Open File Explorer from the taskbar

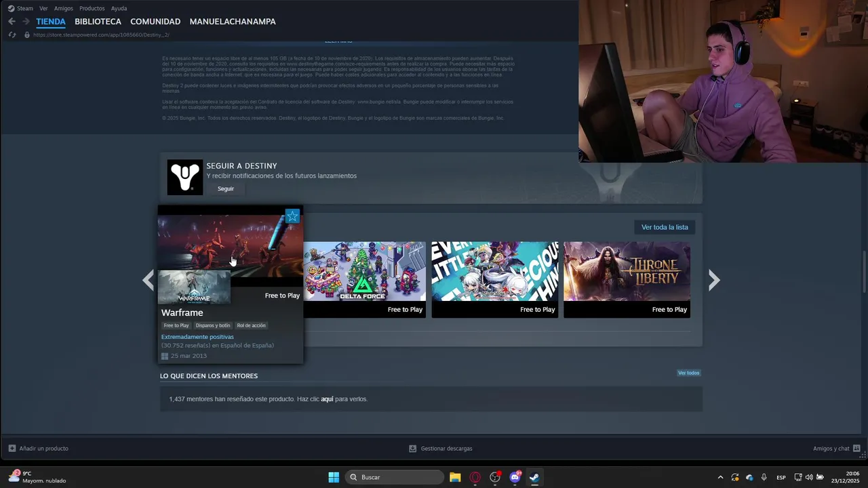click(455, 477)
